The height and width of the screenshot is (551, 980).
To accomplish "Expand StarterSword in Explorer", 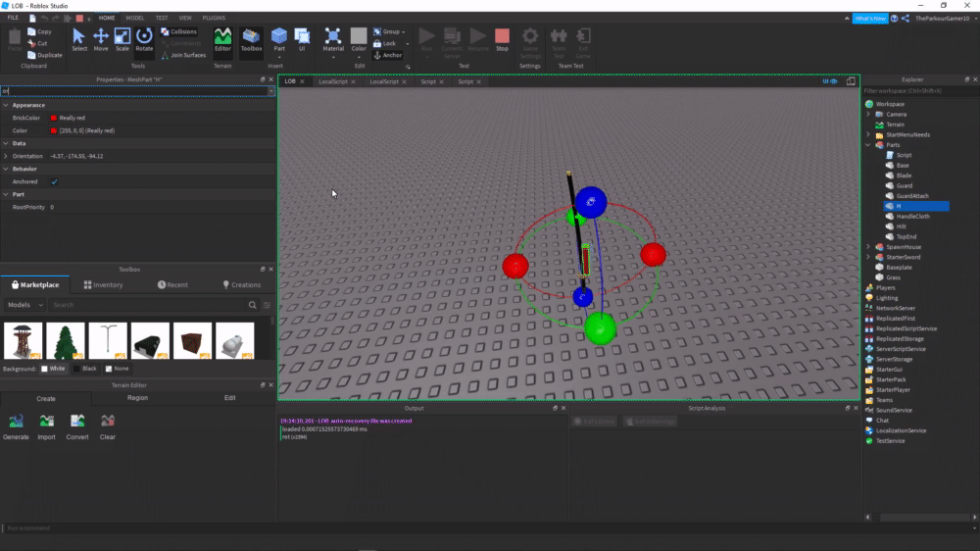I will pyautogui.click(x=868, y=257).
